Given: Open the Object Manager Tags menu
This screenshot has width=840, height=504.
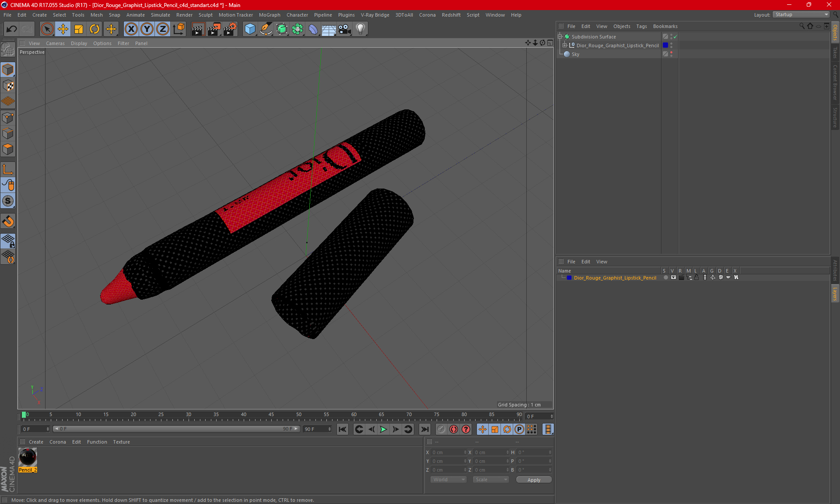Looking at the screenshot, I should [641, 26].
